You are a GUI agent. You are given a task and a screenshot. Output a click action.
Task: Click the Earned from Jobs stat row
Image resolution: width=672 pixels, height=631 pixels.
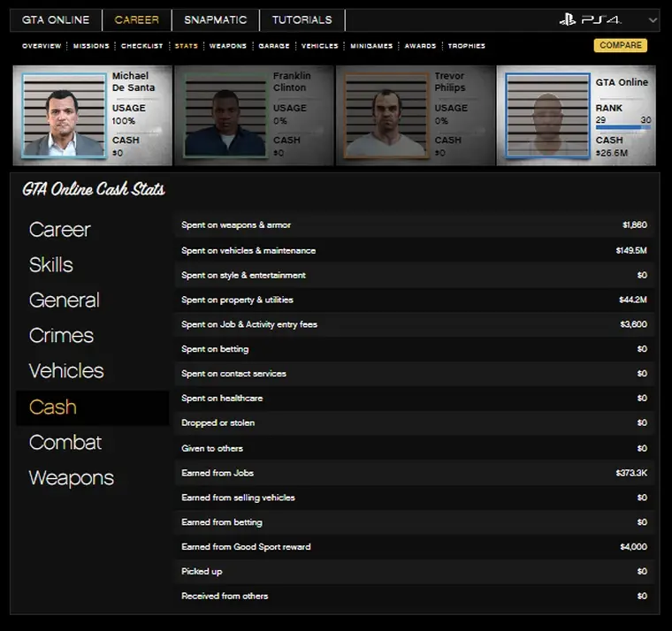coord(414,473)
